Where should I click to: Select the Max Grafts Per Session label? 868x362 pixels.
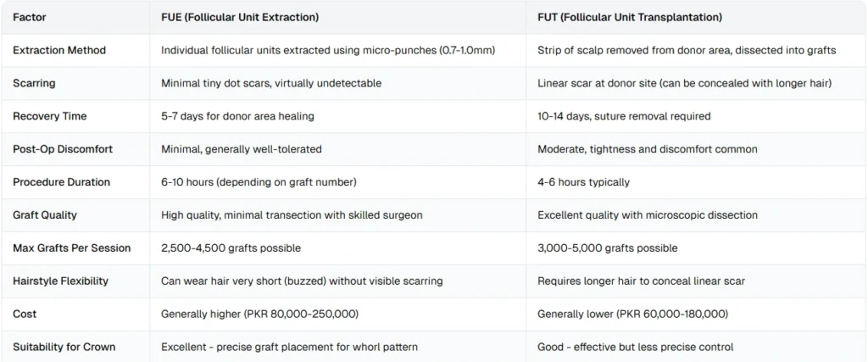coord(72,248)
